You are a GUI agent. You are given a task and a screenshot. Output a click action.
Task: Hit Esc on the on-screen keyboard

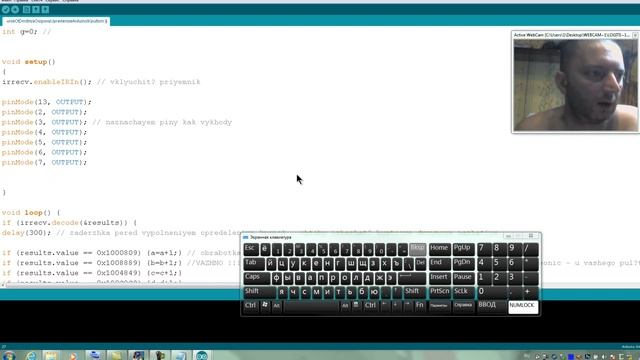point(250,249)
